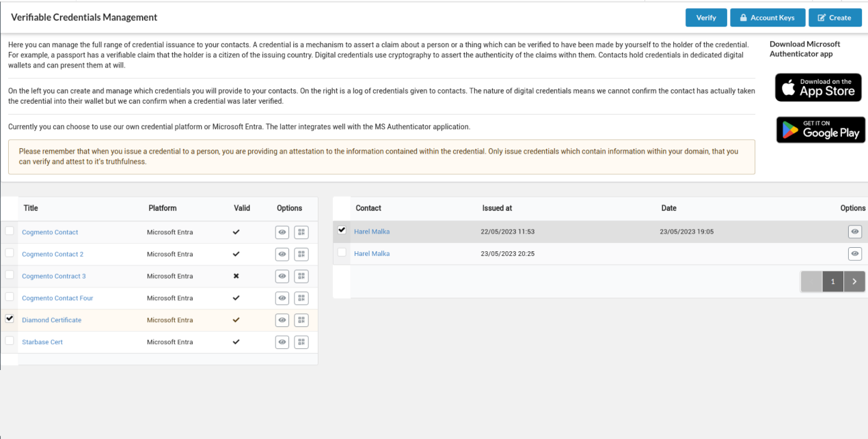
Task: Create a new credential
Action: click(835, 18)
